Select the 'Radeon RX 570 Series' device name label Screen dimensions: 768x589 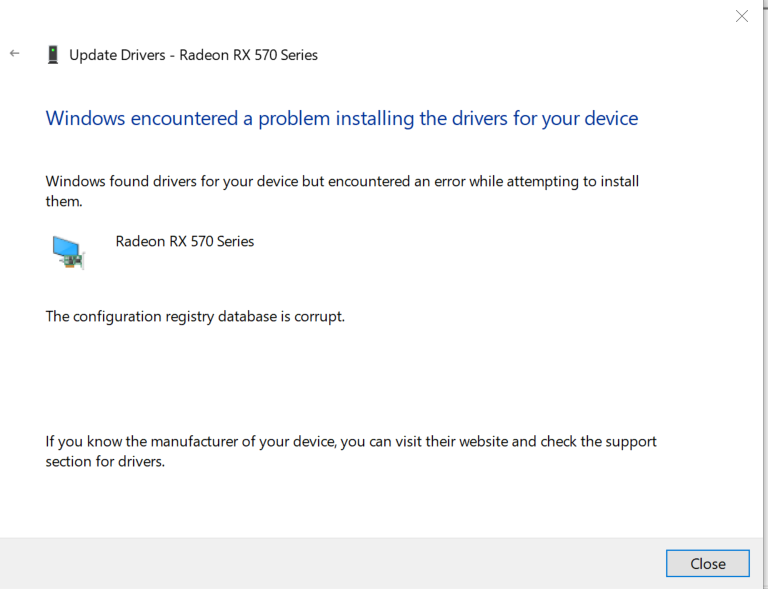pyautogui.click(x=185, y=241)
